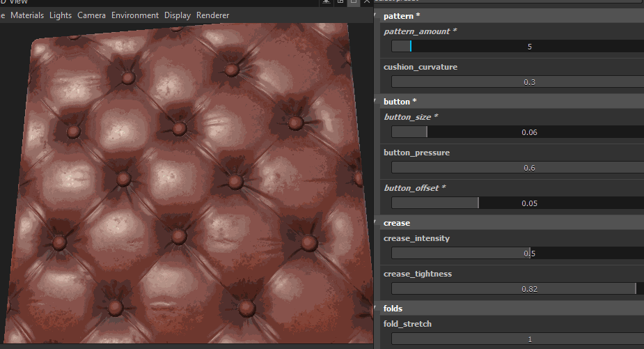
Task: Click the maximize panel icon above the 3D view
Action: point(354,1)
